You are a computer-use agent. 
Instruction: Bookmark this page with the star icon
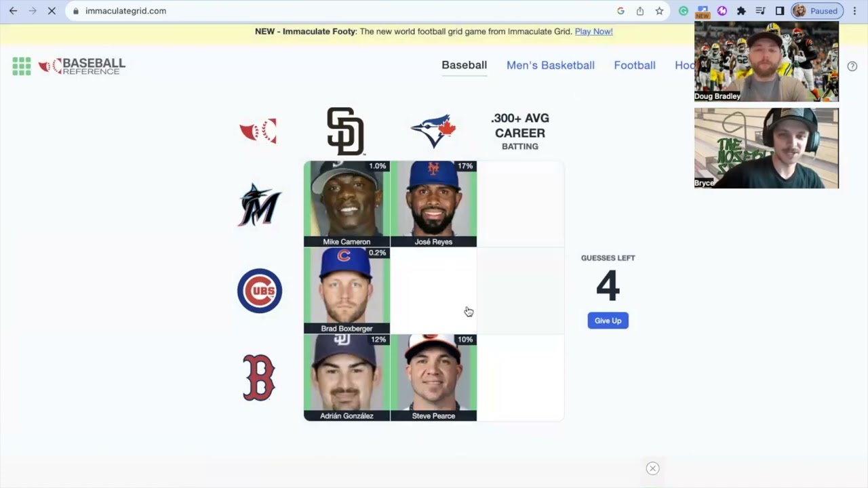659,11
